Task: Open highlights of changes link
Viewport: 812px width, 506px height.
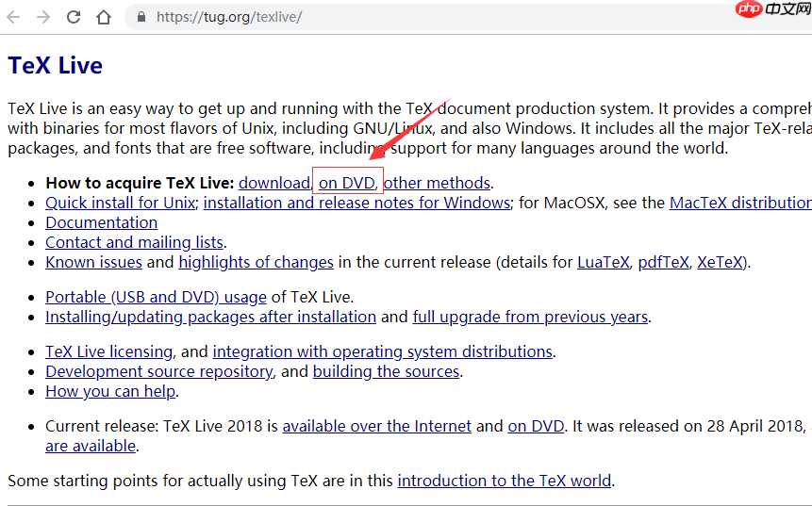Action: click(x=256, y=262)
